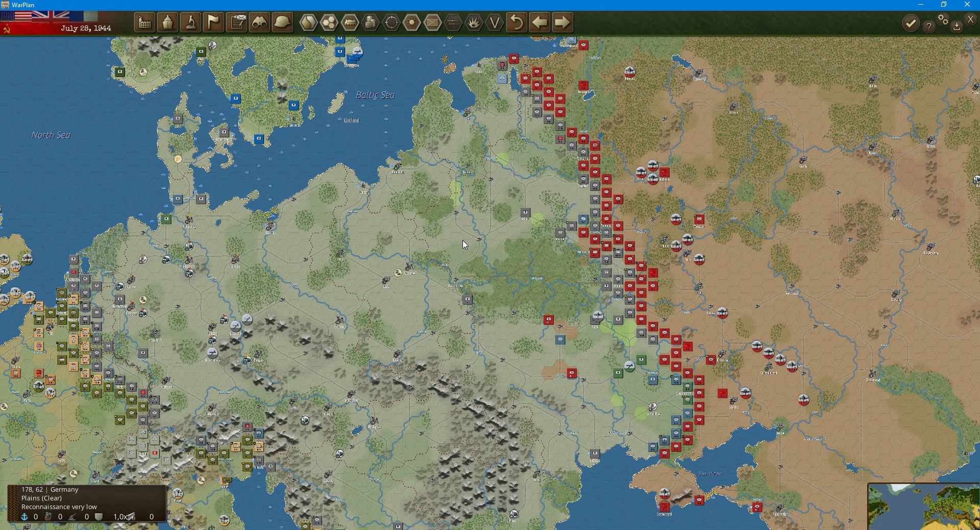
Task: Toggle the V victory hex overlay
Action: pos(495,23)
